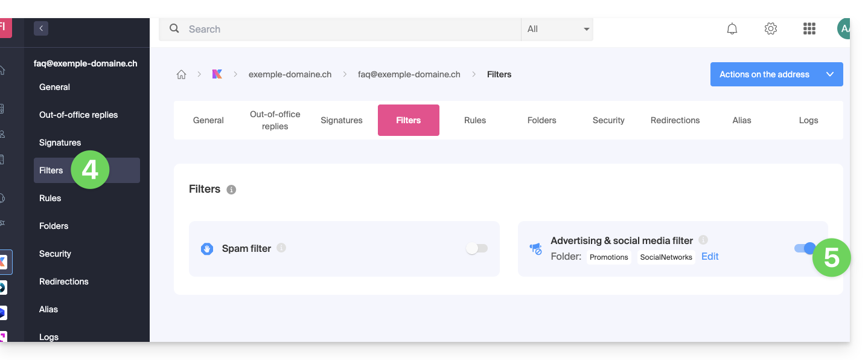
Task: Click the kSuite logo in breadcrumb
Action: pos(217,74)
